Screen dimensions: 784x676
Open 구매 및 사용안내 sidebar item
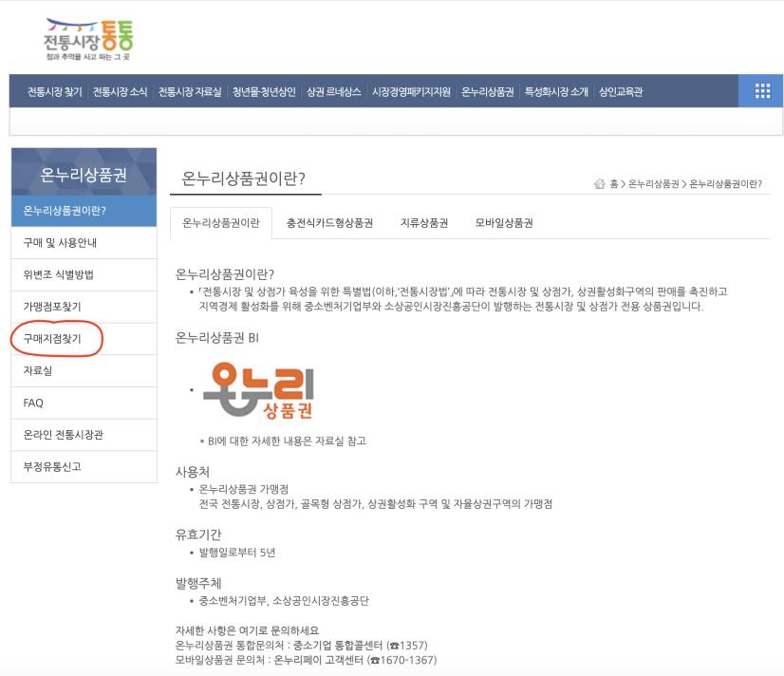pos(84,242)
